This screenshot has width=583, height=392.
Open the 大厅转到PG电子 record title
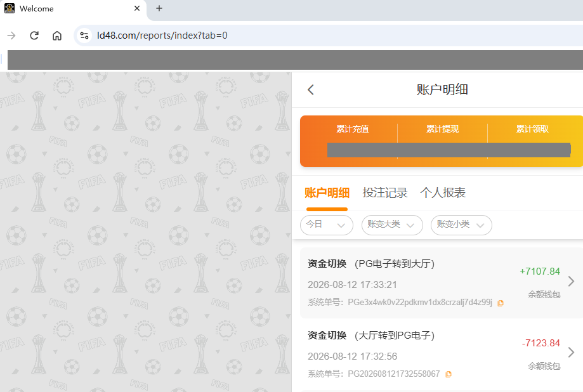point(371,336)
